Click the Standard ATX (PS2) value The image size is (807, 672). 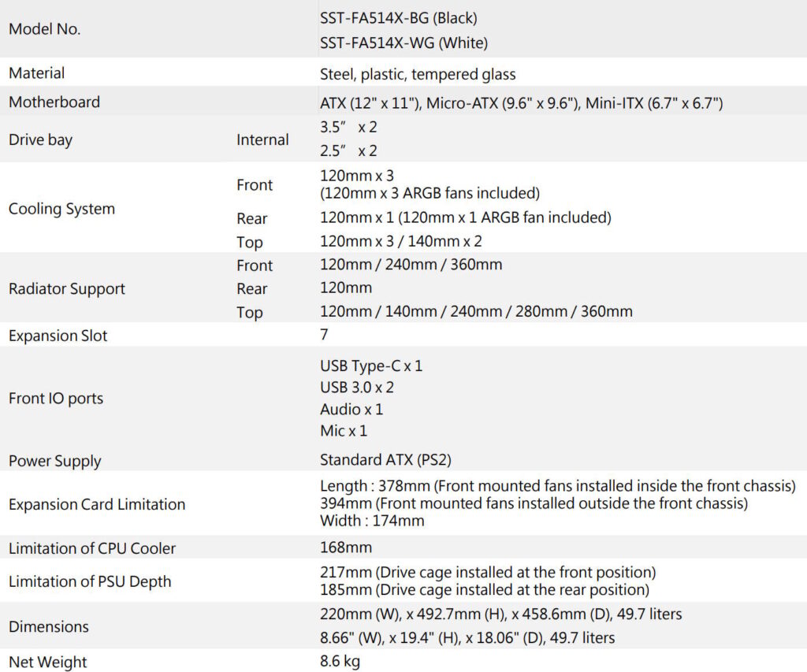pyautogui.click(x=385, y=460)
